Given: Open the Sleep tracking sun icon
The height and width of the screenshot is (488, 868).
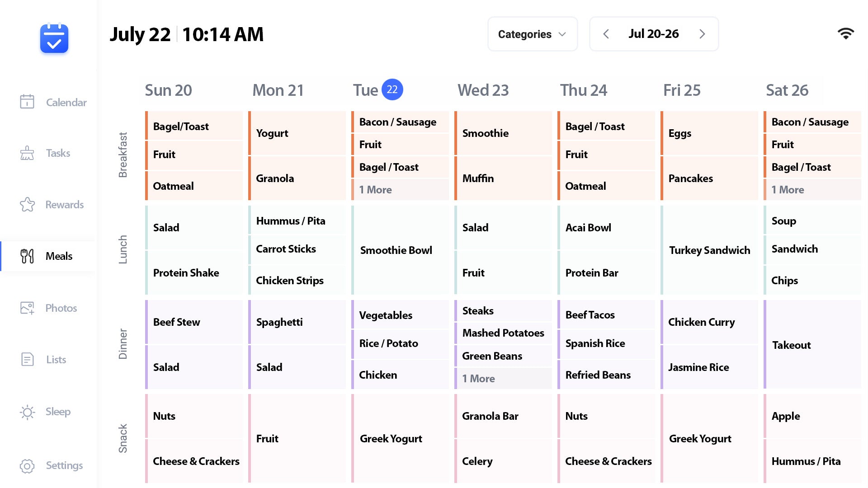Looking at the screenshot, I should coord(27,412).
